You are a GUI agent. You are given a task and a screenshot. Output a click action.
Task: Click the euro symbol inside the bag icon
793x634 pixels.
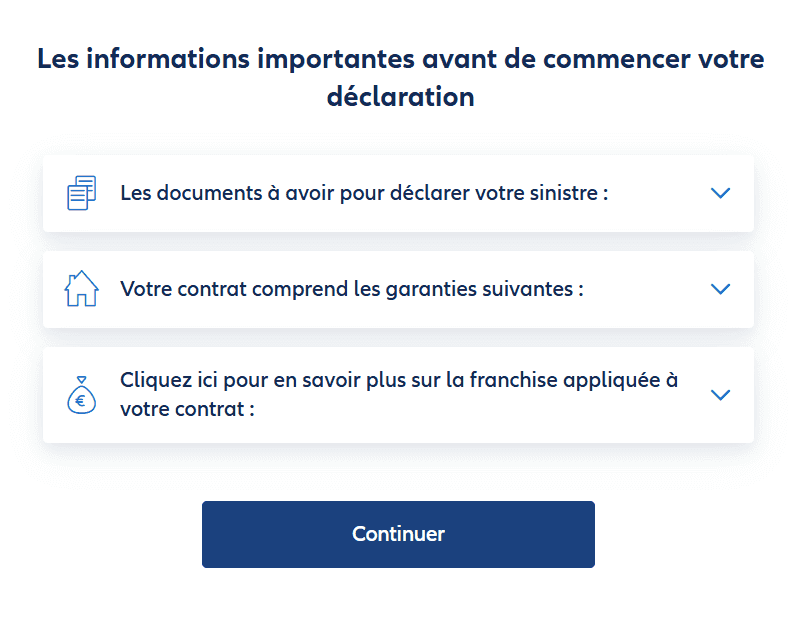(81, 402)
